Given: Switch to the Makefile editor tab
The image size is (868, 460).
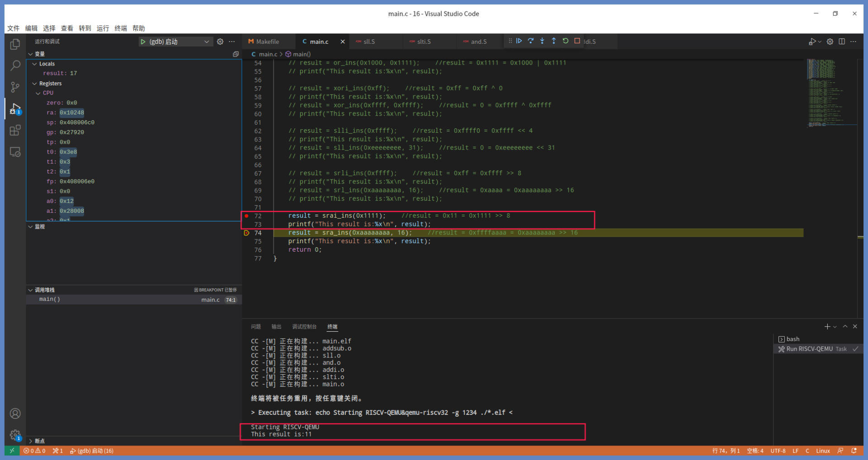Looking at the screenshot, I should tap(267, 42).
